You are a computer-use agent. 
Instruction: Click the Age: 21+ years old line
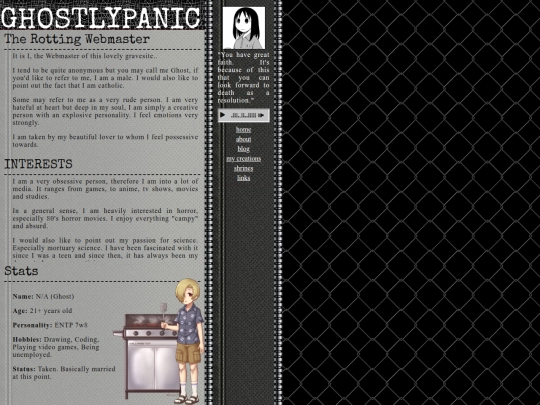point(42,311)
